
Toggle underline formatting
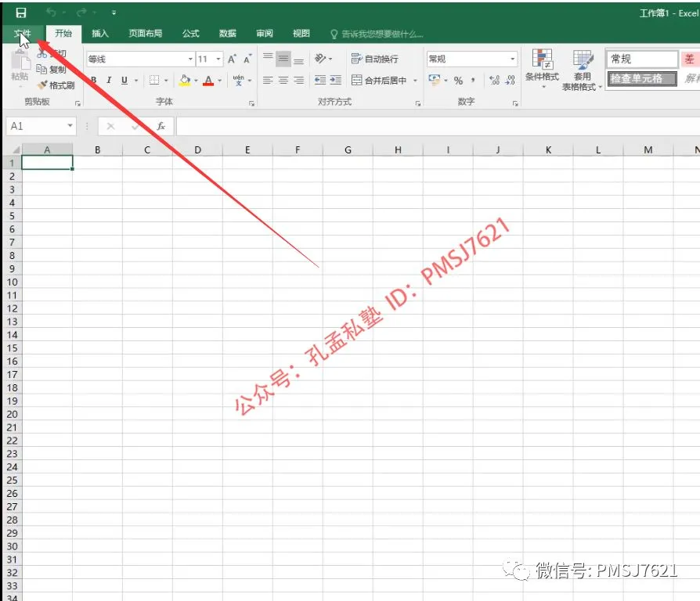[x=124, y=81]
